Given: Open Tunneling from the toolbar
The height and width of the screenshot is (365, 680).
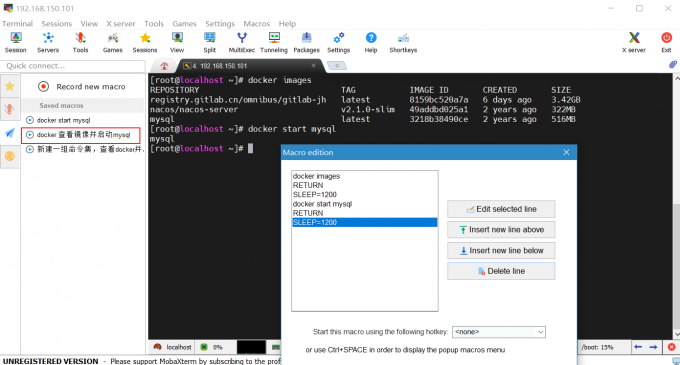Looking at the screenshot, I should pos(274,42).
